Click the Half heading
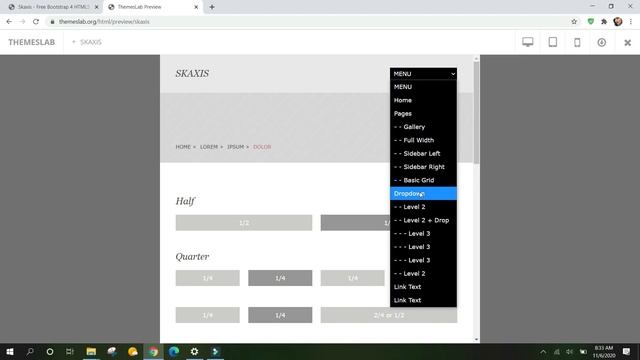The image size is (640, 360). click(x=185, y=201)
